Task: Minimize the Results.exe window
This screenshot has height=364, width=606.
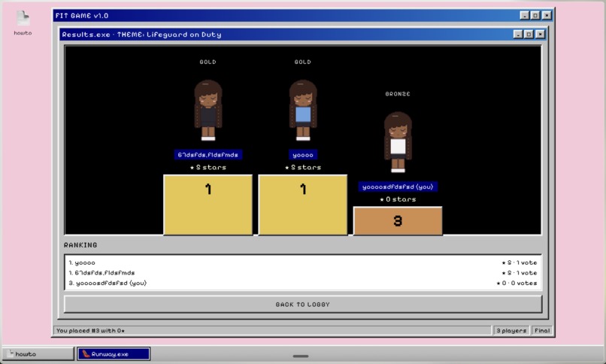Action: tap(518, 35)
